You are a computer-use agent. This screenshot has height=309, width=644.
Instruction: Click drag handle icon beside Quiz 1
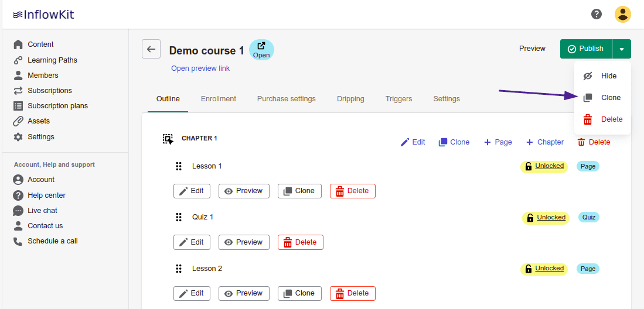click(x=179, y=217)
